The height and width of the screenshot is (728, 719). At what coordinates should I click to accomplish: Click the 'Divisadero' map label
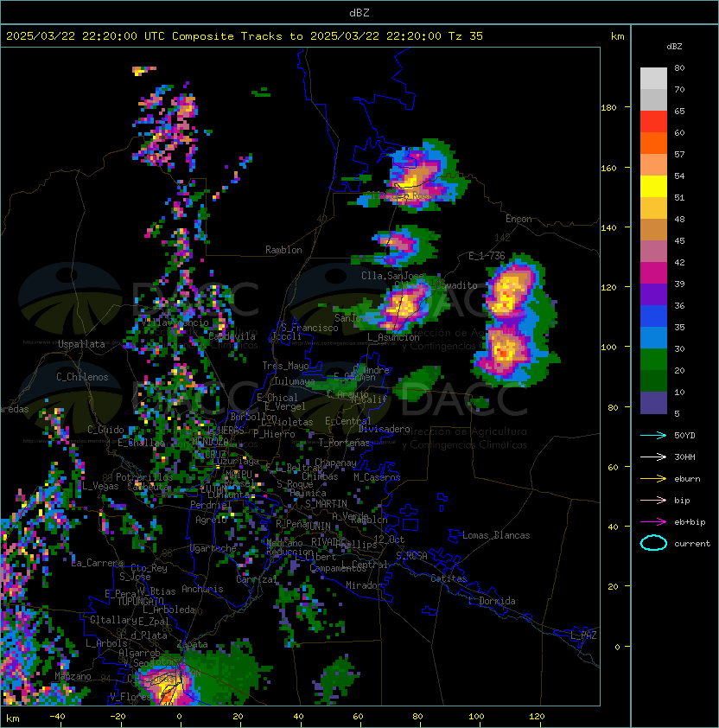point(385,429)
